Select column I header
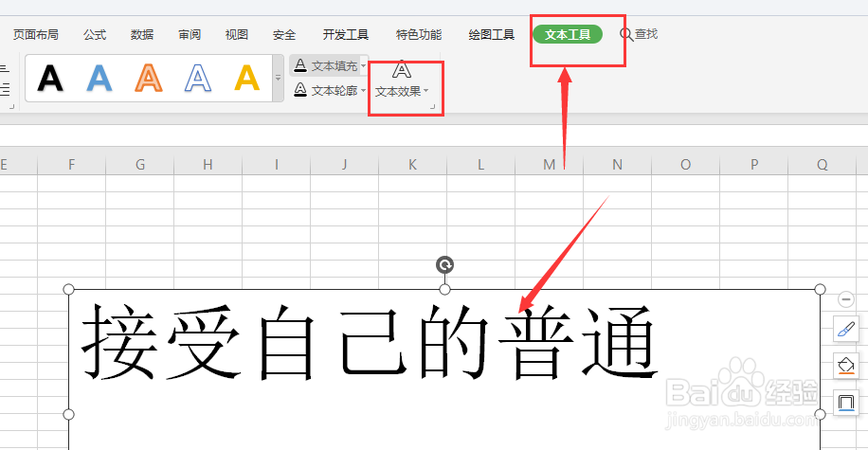The image size is (868, 450). click(277, 165)
